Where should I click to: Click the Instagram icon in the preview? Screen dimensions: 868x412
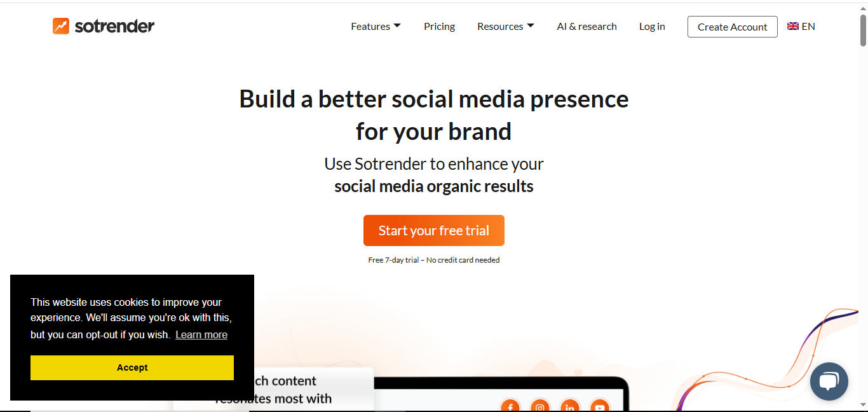click(x=540, y=407)
